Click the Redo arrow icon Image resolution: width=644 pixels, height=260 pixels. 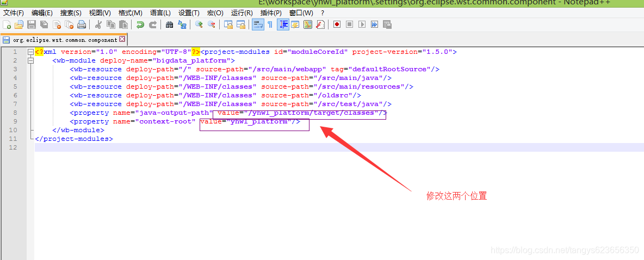pos(152,24)
